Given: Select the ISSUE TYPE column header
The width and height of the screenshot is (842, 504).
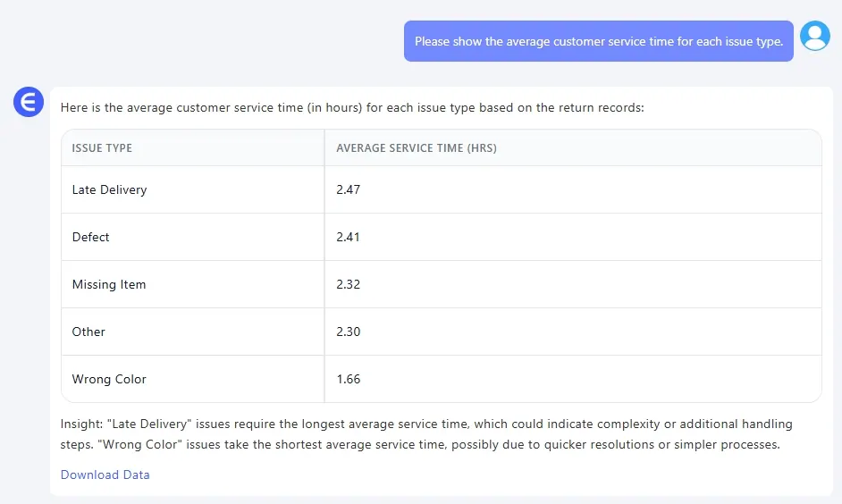Looking at the screenshot, I should [102, 148].
